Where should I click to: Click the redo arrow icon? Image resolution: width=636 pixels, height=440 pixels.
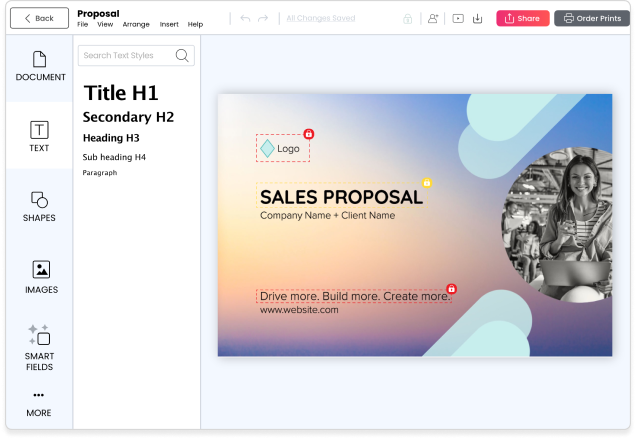(263, 18)
